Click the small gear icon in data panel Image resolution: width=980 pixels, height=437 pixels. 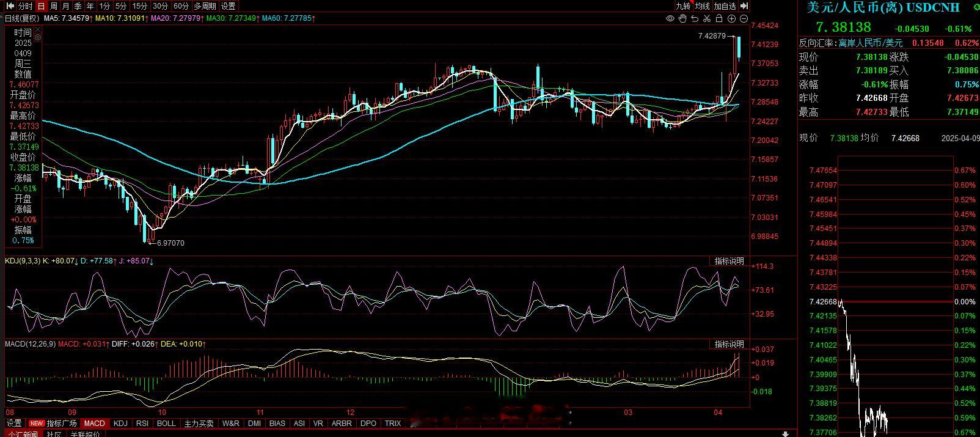click(37, 38)
